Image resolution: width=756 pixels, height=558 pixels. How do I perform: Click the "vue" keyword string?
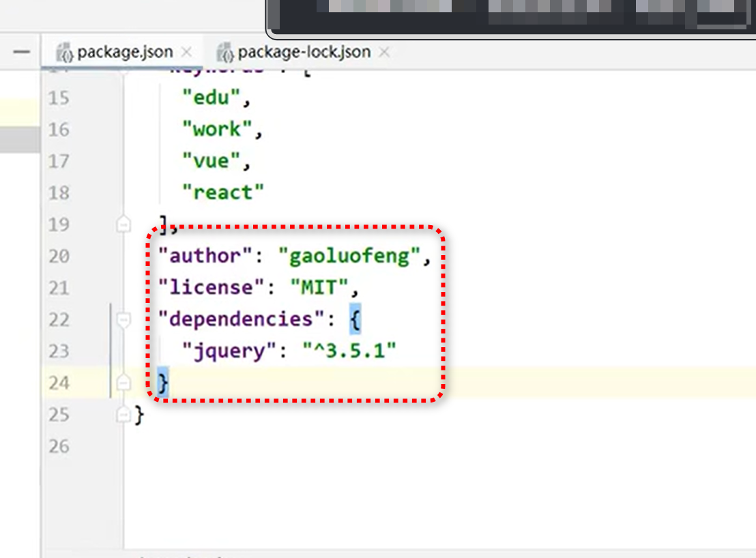tap(211, 161)
